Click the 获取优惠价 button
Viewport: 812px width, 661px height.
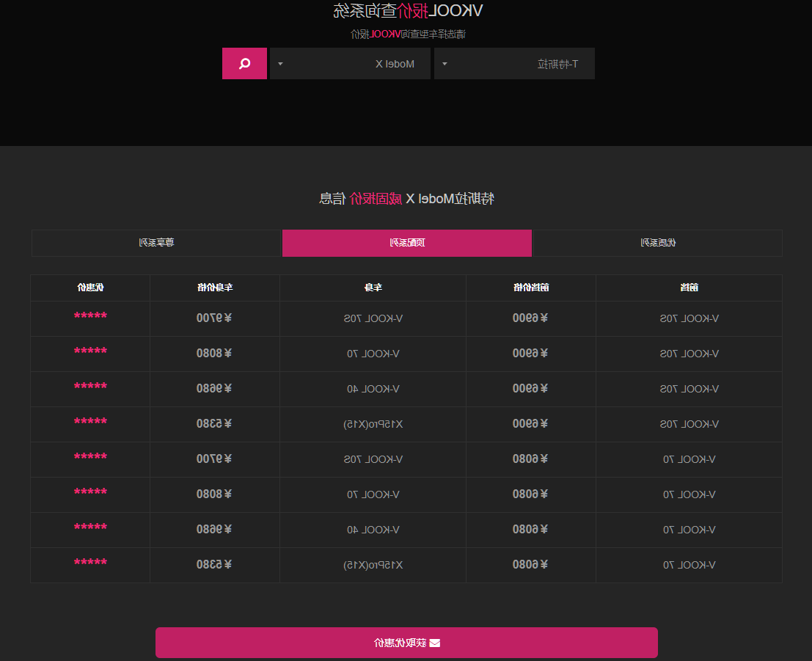tap(406, 643)
